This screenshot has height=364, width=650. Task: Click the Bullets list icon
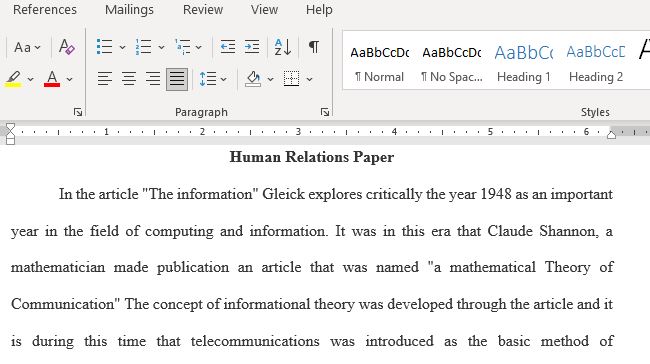coord(104,47)
